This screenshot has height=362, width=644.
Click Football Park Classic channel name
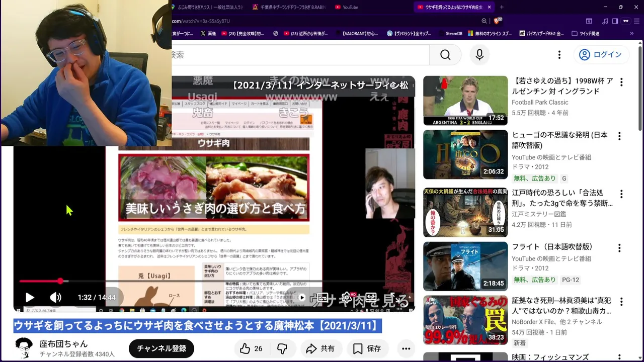click(x=540, y=103)
